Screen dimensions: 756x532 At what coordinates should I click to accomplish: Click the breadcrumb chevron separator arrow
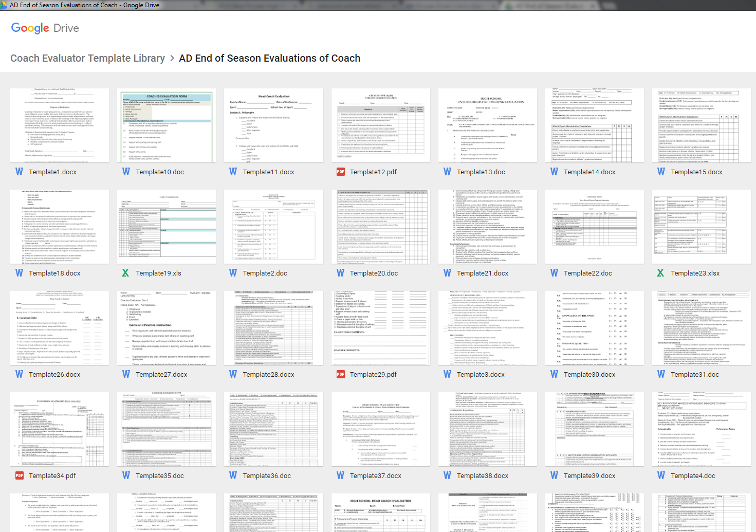(x=172, y=59)
